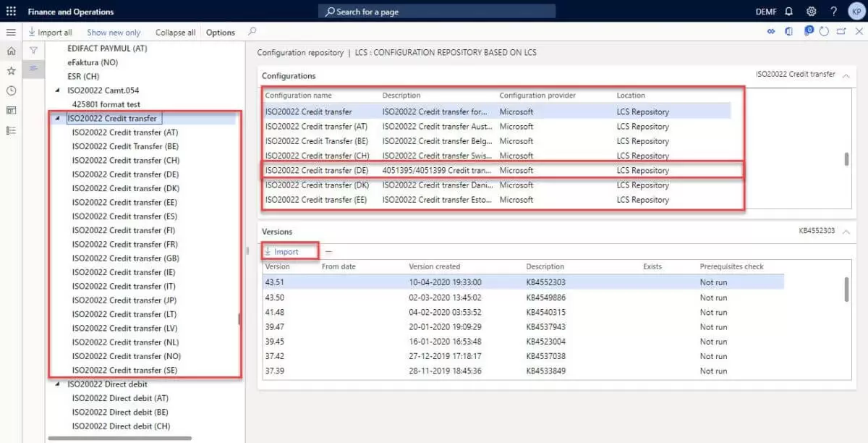Open the Workspaces icon in sidebar

tap(11, 109)
